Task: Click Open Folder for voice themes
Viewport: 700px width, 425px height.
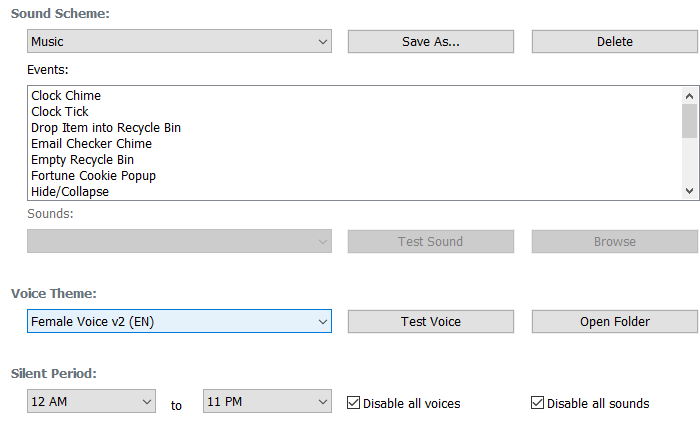Action: [x=614, y=321]
